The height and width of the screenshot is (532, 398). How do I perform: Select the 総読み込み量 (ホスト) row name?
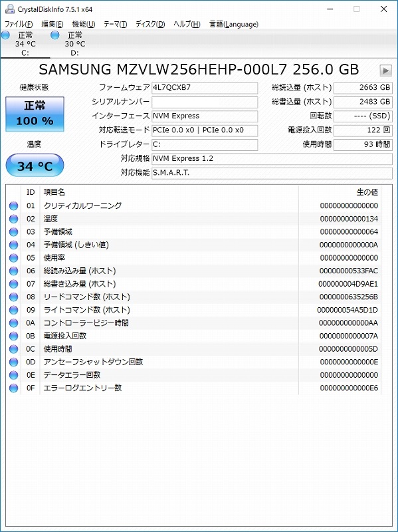pyautogui.click(x=80, y=271)
